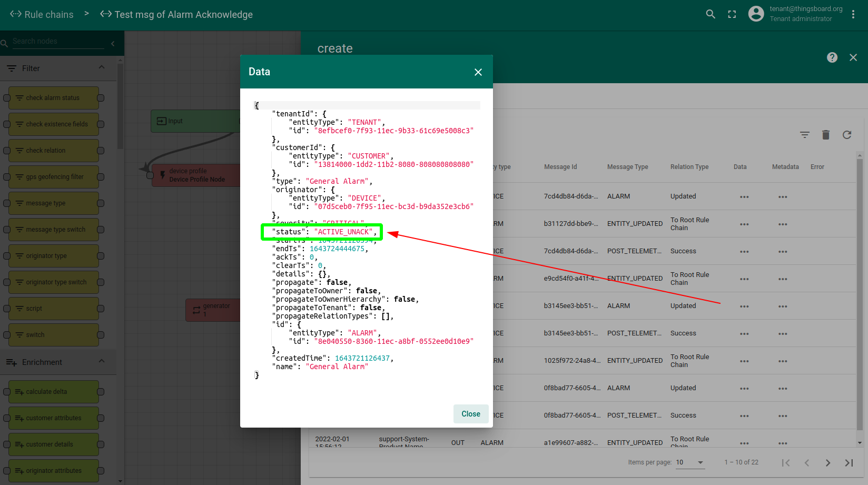868x485 pixels.
Task: Collapse the Enrichment node section
Action: 102,362
